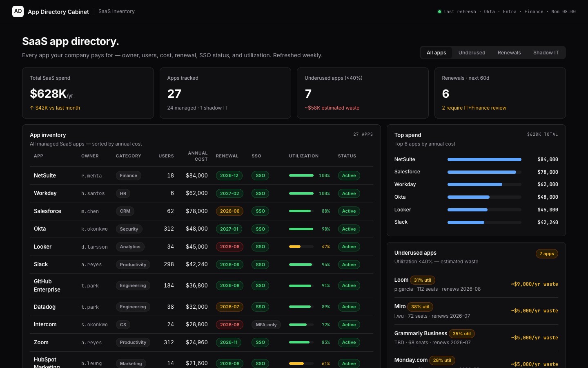
Task: Open the Grammarly Business underused entry
Action: (476, 338)
